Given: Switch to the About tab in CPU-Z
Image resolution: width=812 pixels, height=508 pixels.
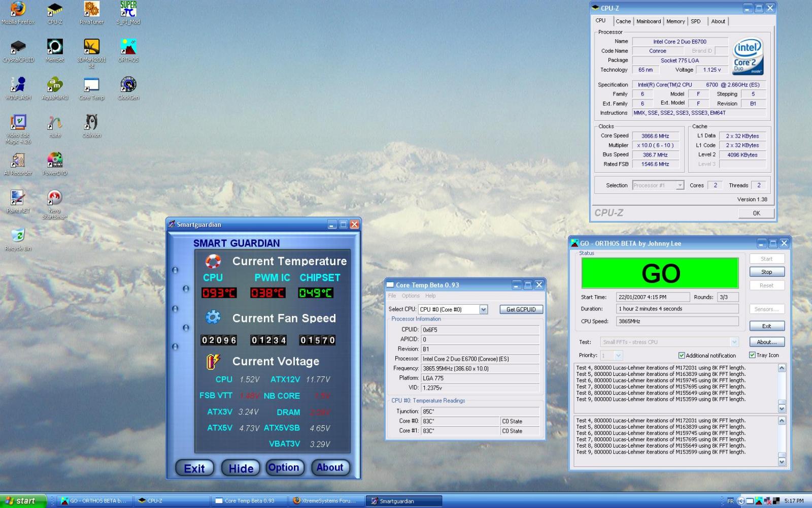Looking at the screenshot, I should [718, 21].
